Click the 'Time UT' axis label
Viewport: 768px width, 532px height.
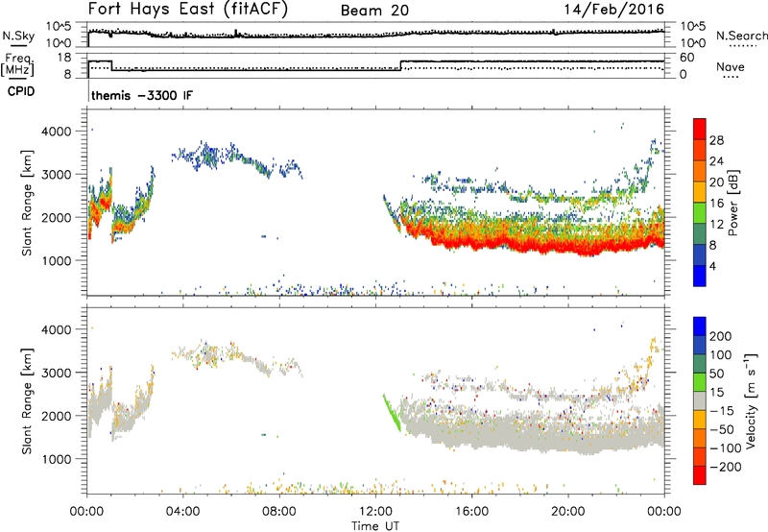(375, 526)
